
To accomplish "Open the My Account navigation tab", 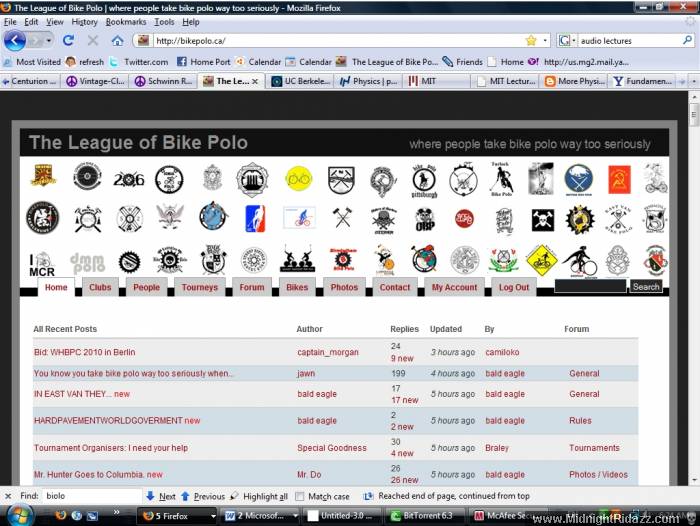I will point(454,287).
